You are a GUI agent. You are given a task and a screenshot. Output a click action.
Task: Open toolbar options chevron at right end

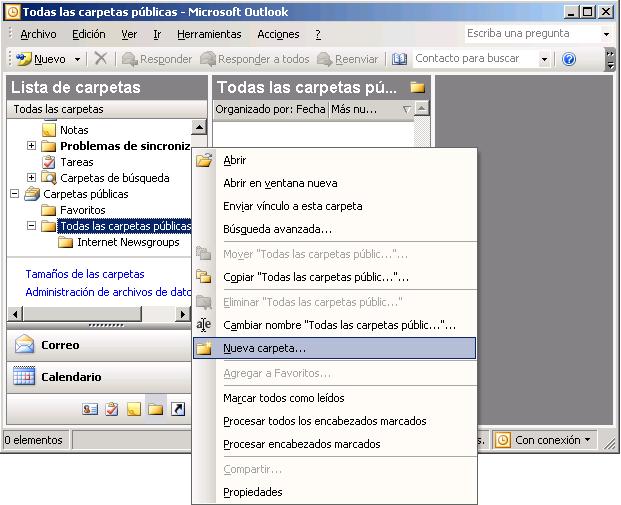(x=610, y=59)
